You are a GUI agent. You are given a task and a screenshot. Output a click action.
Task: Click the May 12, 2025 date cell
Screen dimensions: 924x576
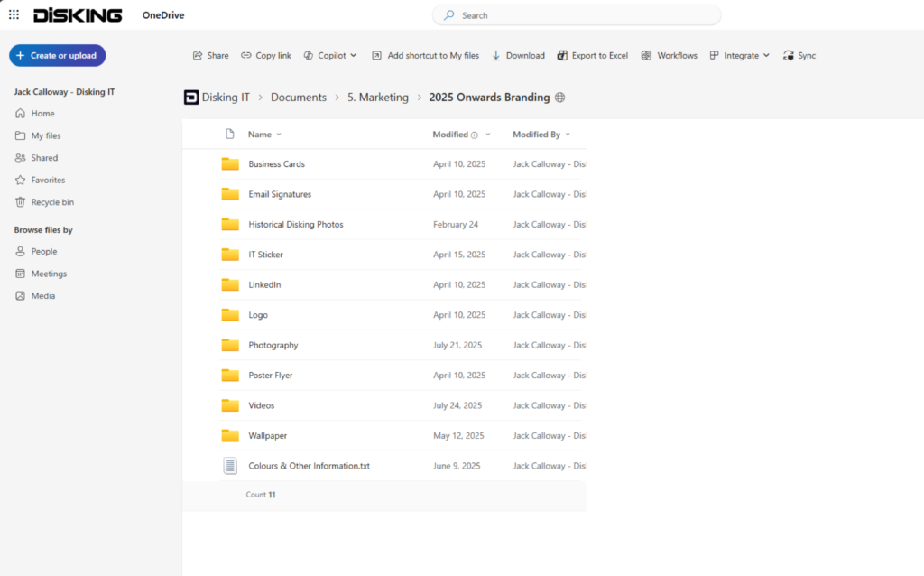[458, 436]
